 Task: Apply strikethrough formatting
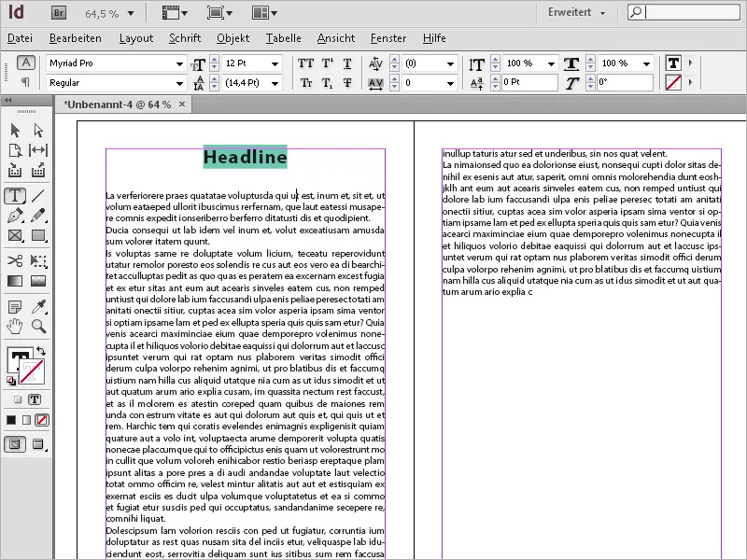pyautogui.click(x=346, y=83)
